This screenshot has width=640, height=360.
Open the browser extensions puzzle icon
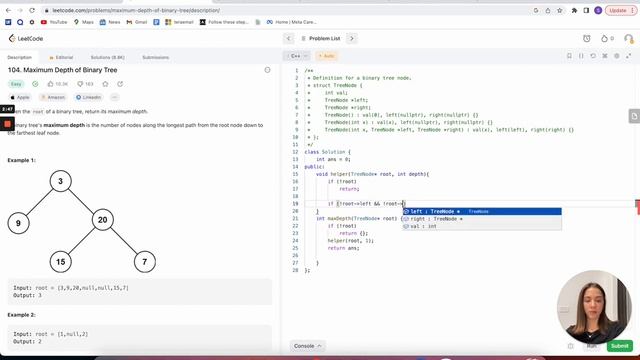[574, 10]
